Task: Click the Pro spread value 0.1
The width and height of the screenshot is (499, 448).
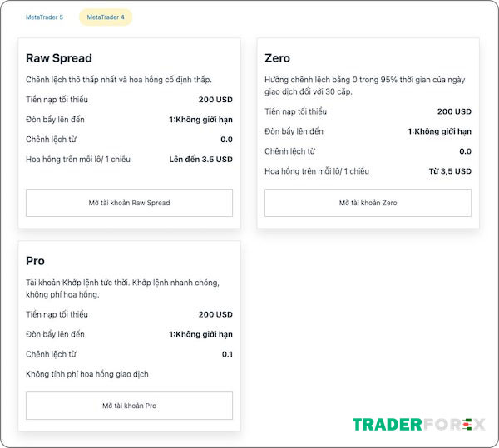Action: pyautogui.click(x=227, y=354)
